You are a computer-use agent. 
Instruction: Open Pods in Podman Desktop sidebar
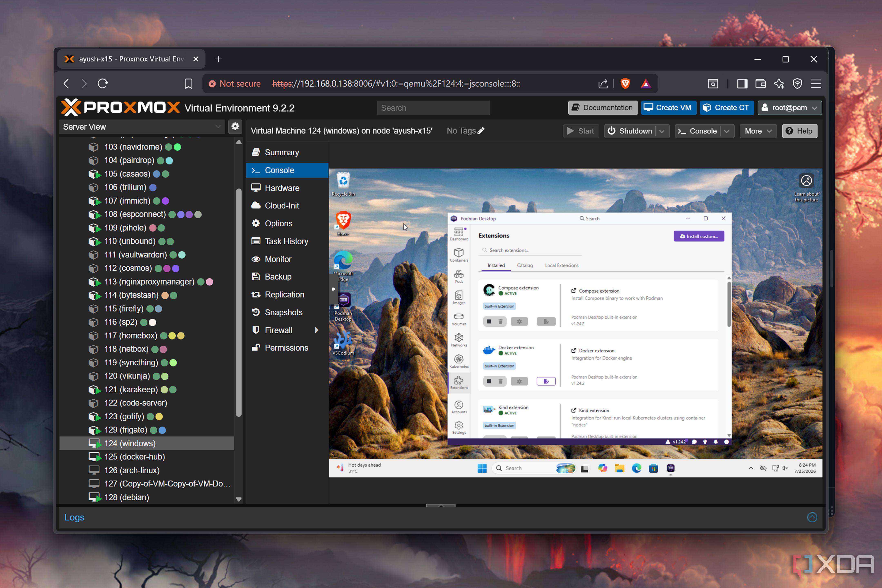[x=459, y=276]
